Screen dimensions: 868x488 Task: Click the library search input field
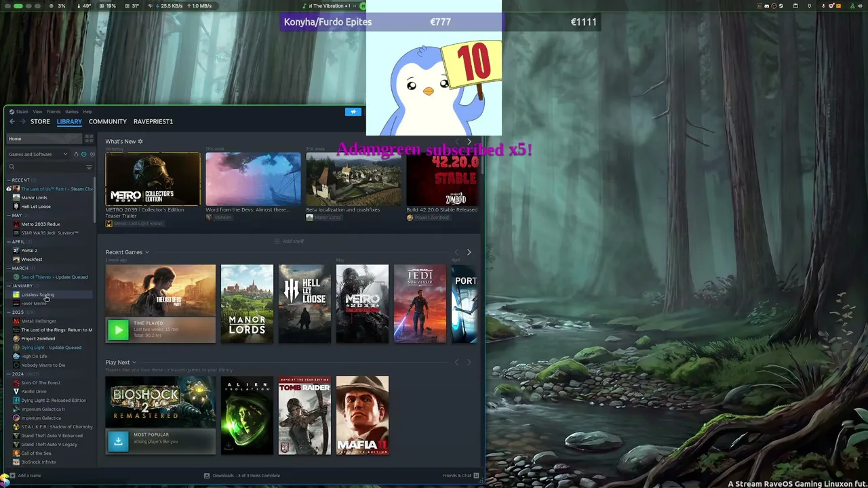pyautogui.click(x=50, y=167)
